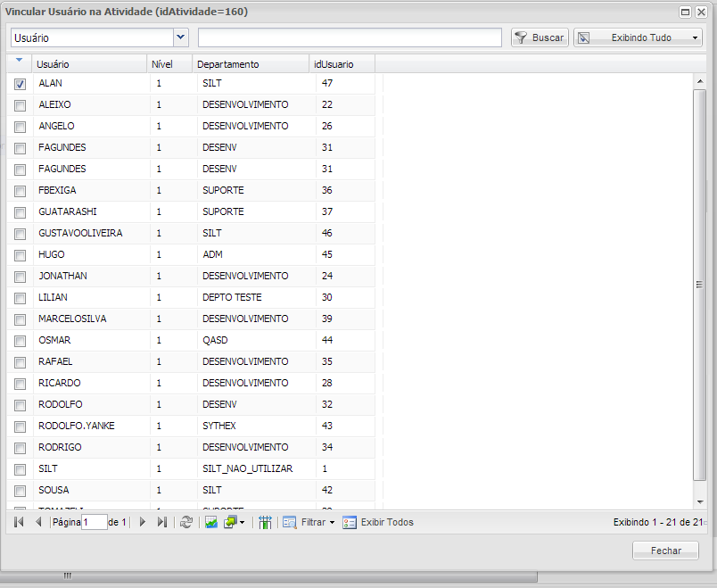717x588 pixels.
Task: Check the HUGO row checkbox
Action: (20, 255)
